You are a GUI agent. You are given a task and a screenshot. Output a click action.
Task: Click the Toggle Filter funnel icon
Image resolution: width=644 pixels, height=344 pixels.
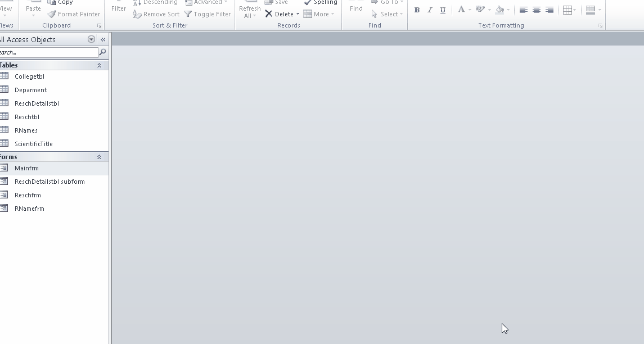click(188, 14)
